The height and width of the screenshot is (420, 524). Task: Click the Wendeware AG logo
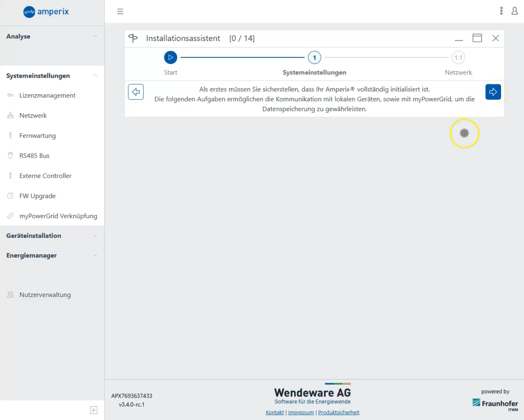click(x=313, y=394)
